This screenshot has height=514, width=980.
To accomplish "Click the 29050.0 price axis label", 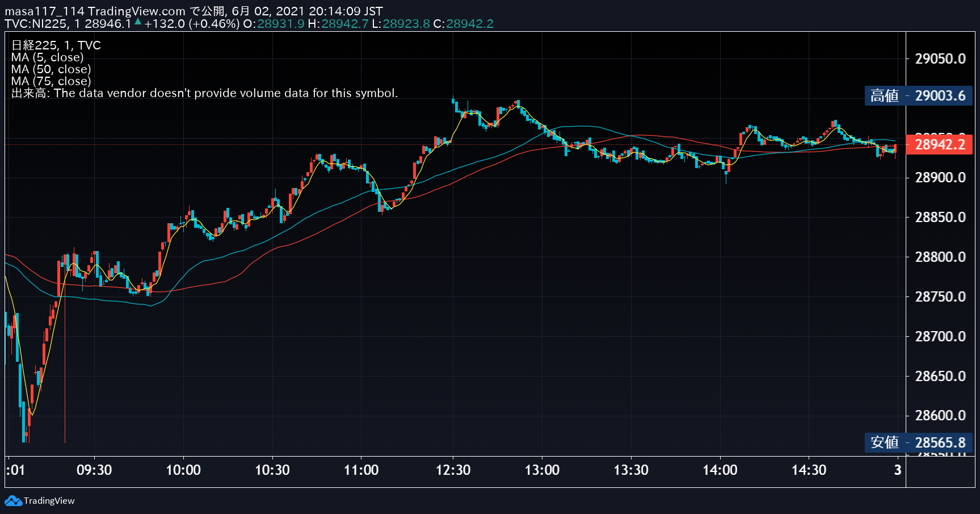I will point(940,58).
